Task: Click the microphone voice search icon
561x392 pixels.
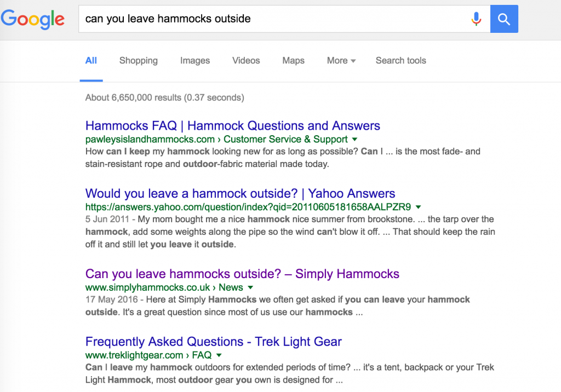Action: [476, 19]
